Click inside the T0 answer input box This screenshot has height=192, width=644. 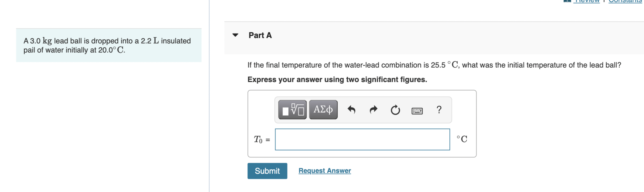point(362,139)
